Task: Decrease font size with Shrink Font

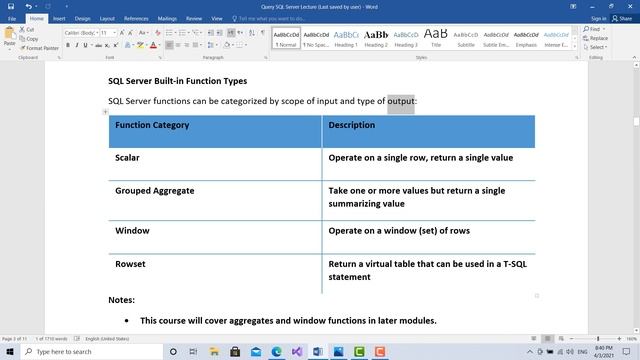Action: pos(131,33)
